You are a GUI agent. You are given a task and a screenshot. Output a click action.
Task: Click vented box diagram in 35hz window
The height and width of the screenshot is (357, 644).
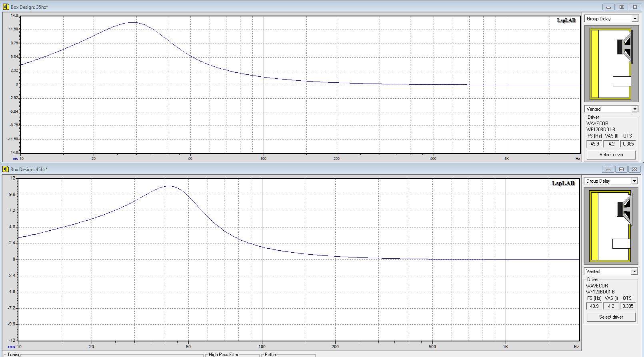pyautogui.click(x=611, y=64)
